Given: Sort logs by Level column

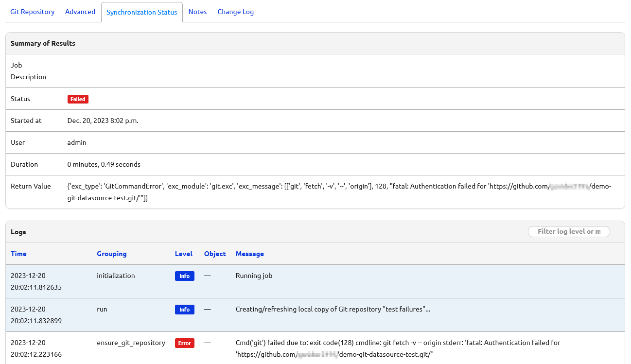Looking at the screenshot, I should tap(183, 253).
